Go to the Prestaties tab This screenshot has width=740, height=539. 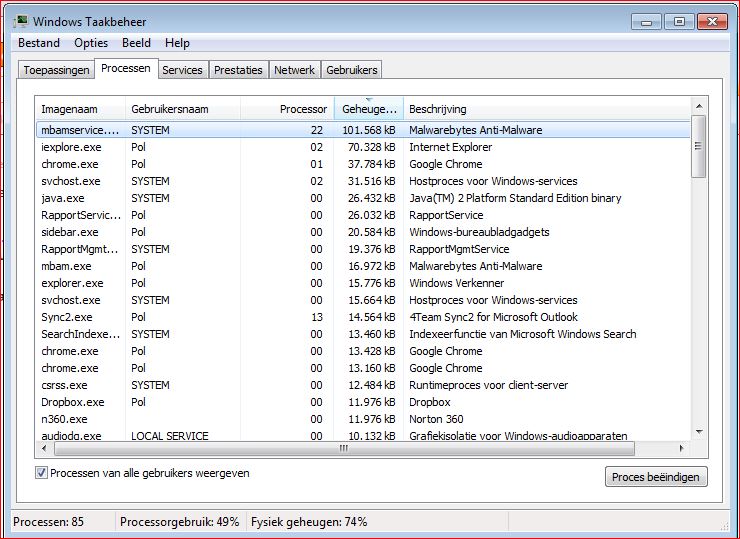238,70
